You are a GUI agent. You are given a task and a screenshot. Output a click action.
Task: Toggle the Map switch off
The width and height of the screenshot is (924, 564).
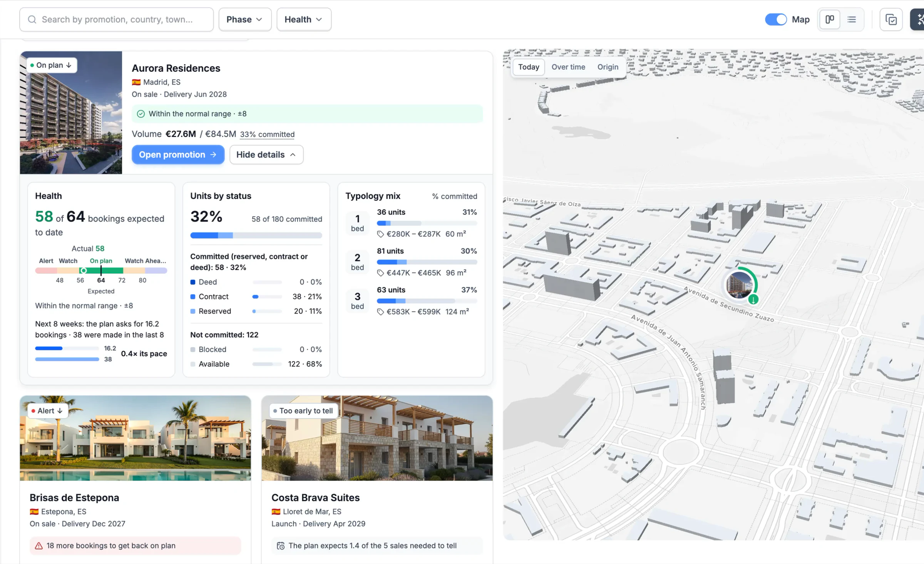point(775,20)
